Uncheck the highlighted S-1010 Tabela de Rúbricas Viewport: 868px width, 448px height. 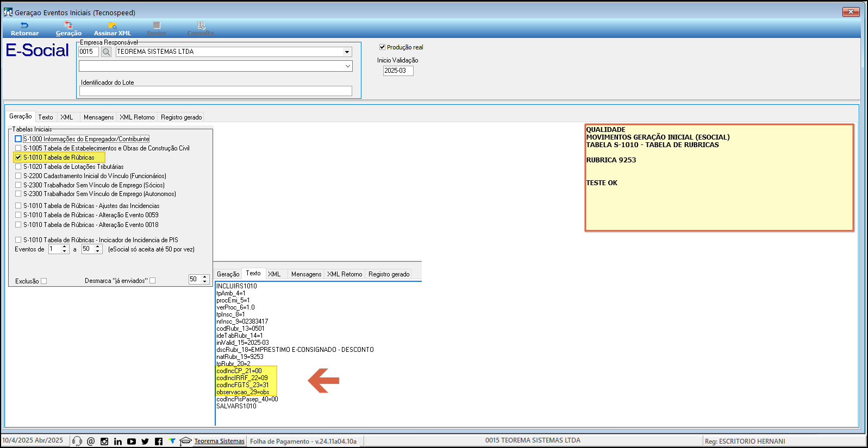pos(18,157)
